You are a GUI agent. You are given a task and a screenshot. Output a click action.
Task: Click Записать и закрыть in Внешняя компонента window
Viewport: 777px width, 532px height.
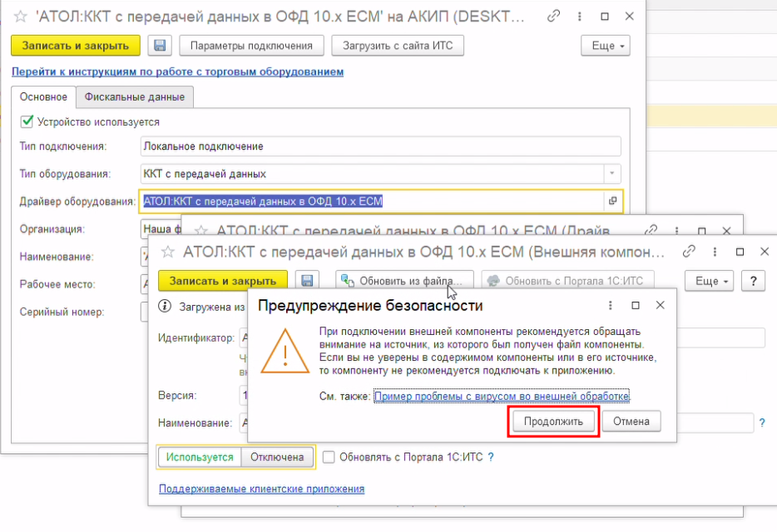(x=222, y=281)
